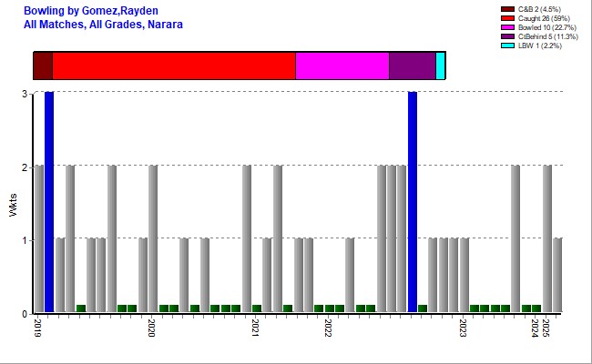Click the x-axis label 2023
Viewport: 592px width, 364px height.
click(x=463, y=328)
